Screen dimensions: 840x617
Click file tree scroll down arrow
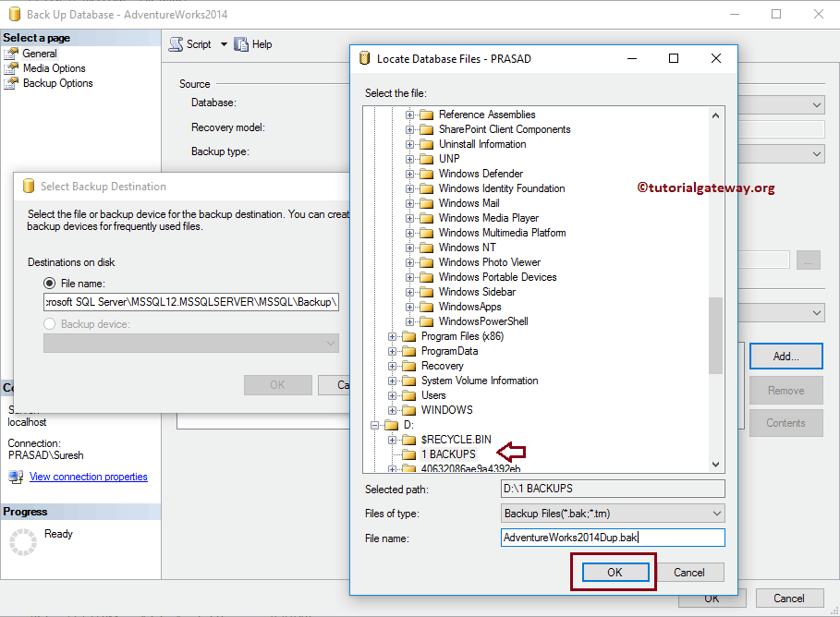coord(716,465)
